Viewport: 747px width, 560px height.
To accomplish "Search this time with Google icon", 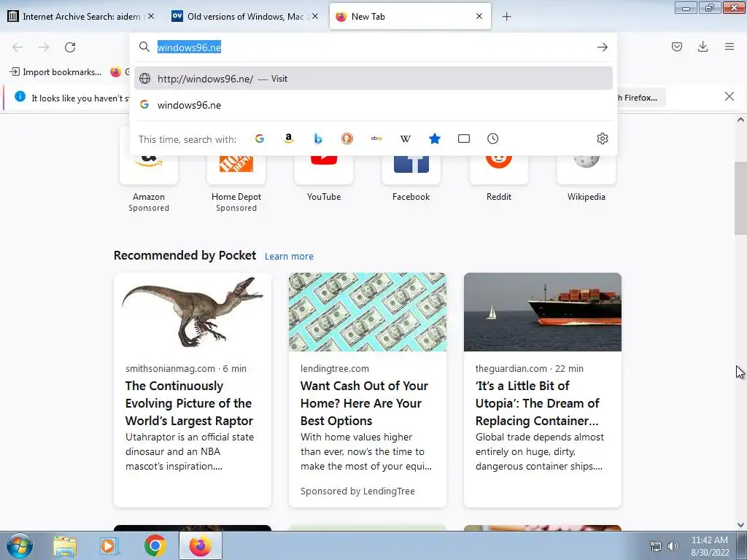I will coord(260,139).
